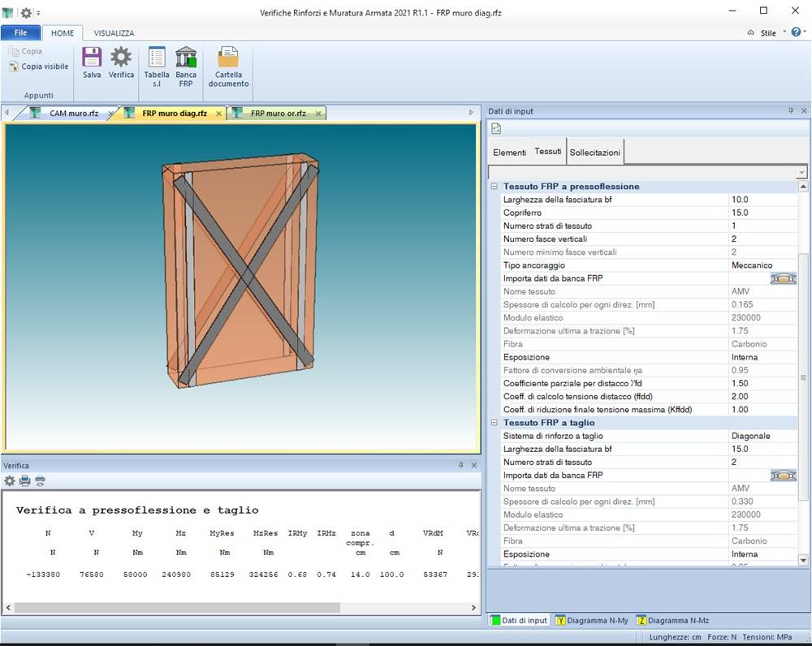The image size is (812, 646).
Task: Click Lunghezze: cm status bar unit
Action: coord(675,637)
